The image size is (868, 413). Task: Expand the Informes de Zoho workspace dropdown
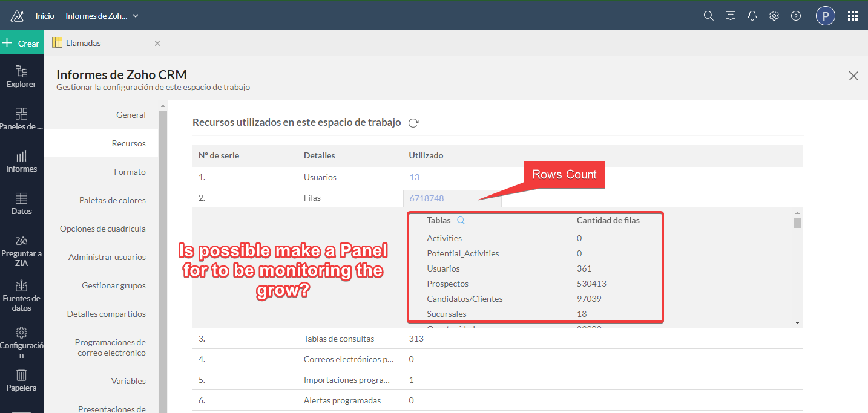click(102, 16)
